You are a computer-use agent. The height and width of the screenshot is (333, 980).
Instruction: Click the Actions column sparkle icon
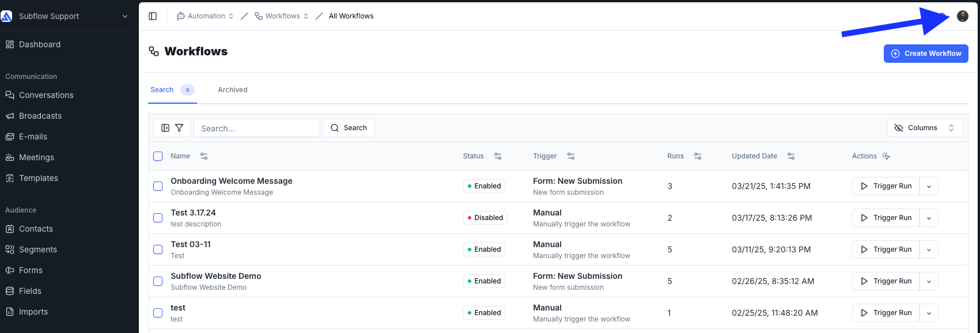[x=886, y=156]
